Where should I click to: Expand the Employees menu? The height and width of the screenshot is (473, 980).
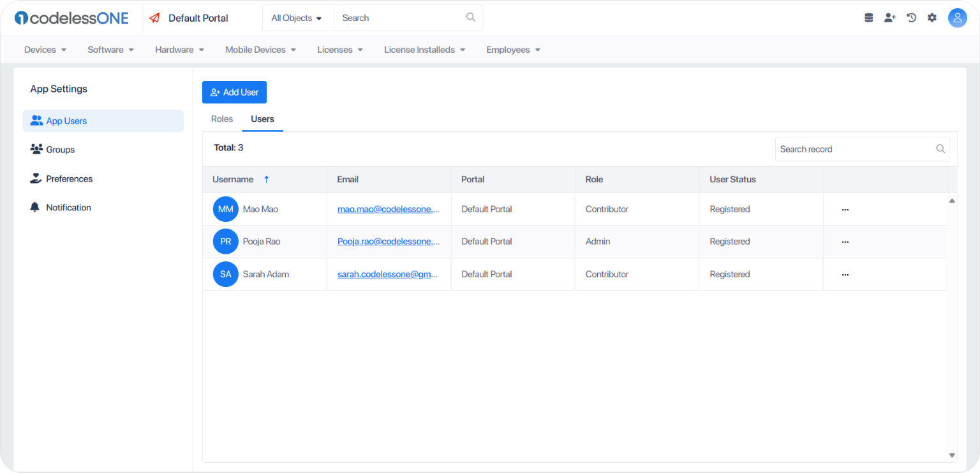pyautogui.click(x=514, y=50)
